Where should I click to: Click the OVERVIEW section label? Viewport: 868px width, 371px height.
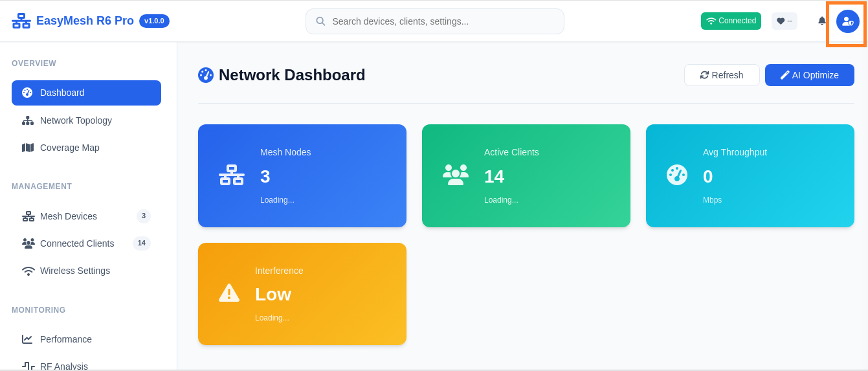pos(34,63)
